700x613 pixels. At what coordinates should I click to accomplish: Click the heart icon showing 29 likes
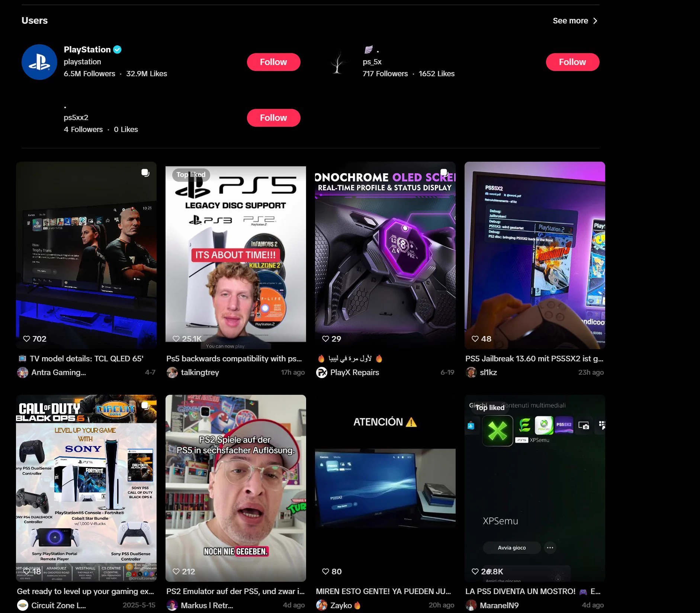click(x=325, y=339)
